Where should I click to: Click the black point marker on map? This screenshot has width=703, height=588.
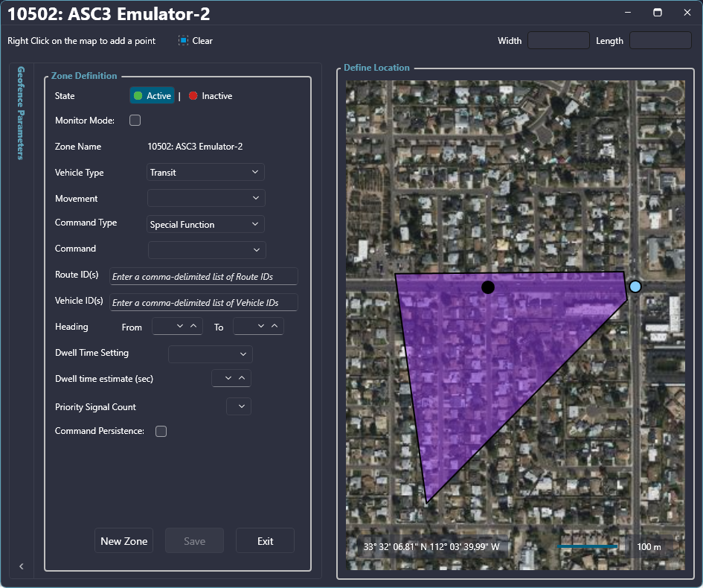[487, 287]
